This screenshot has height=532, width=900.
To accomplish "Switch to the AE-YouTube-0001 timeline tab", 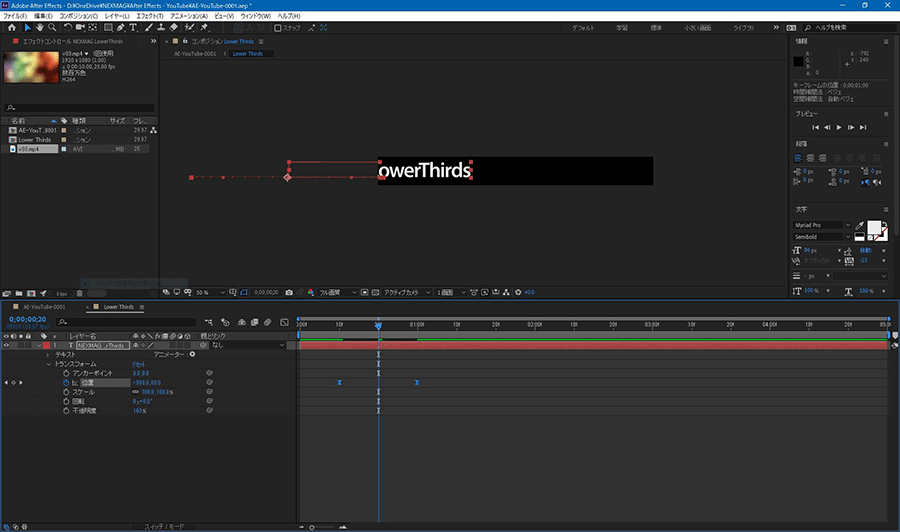I will pyautogui.click(x=45, y=307).
